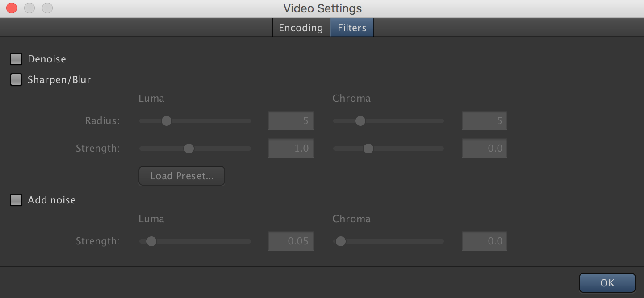644x298 pixels.
Task: Click the Luma Radius value field
Action: 291,121
